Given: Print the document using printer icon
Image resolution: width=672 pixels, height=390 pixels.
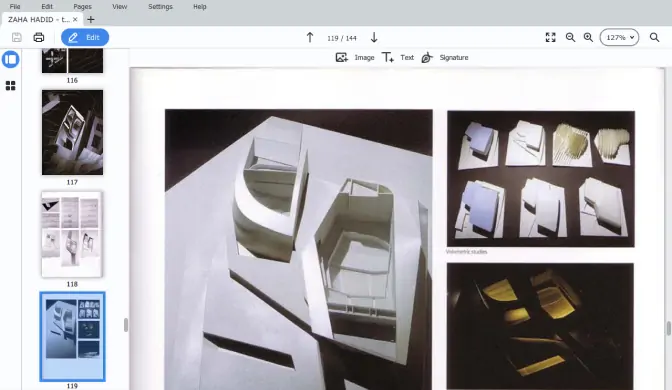Looking at the screenshot, I should [x=39, y=37].
